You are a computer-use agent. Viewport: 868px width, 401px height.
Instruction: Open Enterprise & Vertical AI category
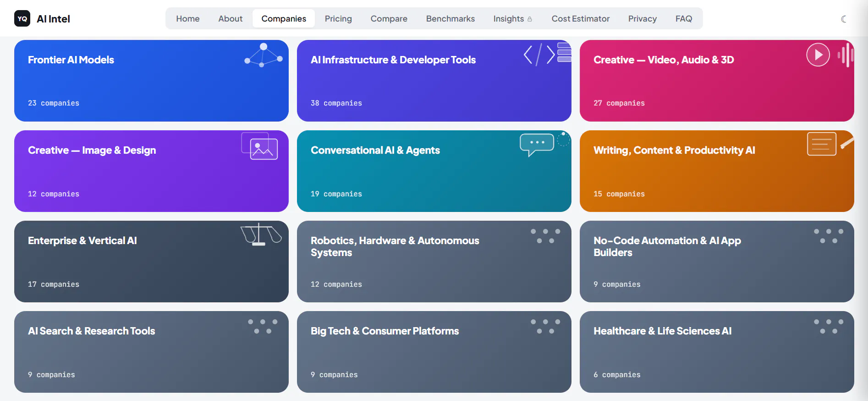coord(151,262)
